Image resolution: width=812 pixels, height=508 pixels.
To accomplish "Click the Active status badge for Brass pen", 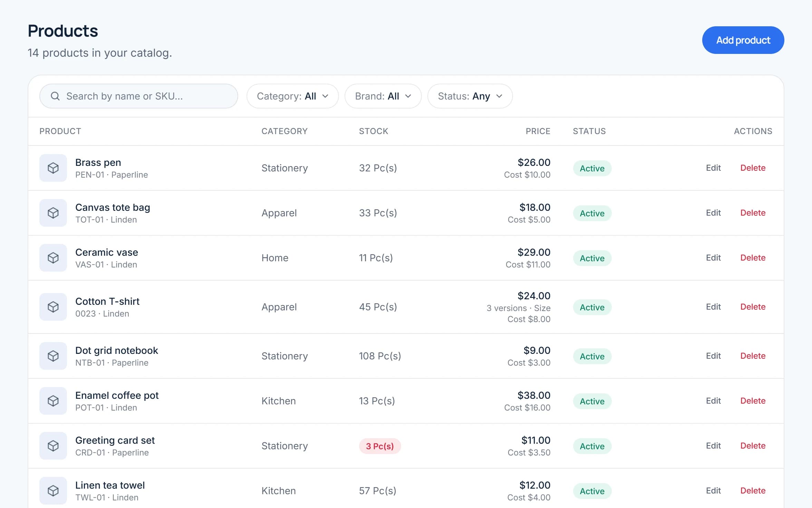I will pyautogui.click(x=592, y=168).
